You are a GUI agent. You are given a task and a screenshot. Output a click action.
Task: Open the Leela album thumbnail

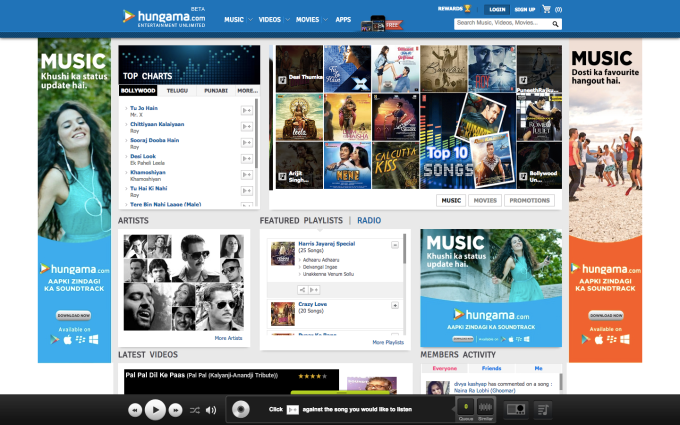[x=299, y=117]
